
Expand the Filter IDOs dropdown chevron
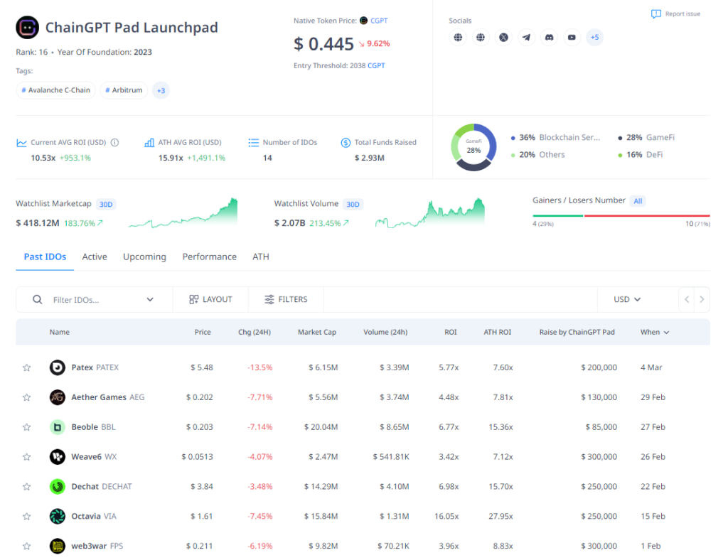click(x=150, y=299)
